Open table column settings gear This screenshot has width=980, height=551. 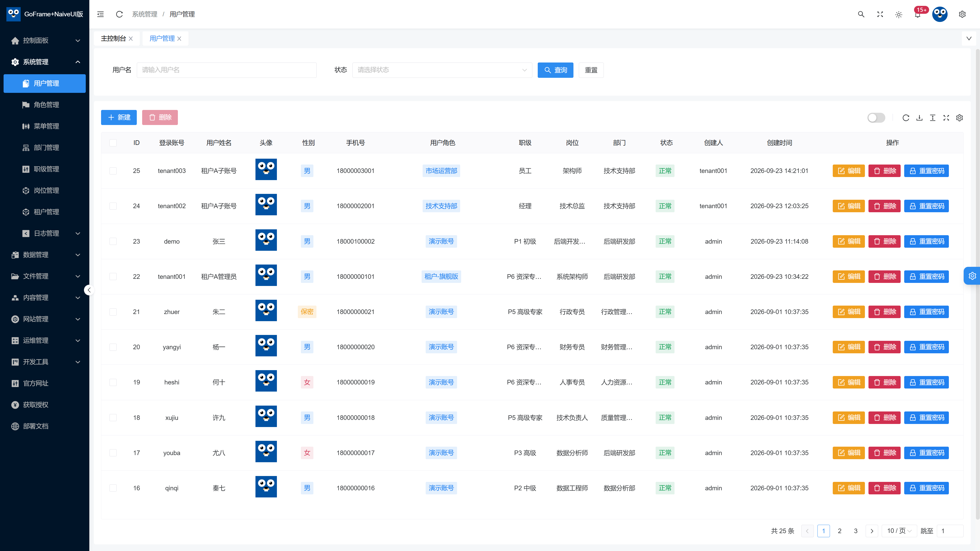point(960,118)
